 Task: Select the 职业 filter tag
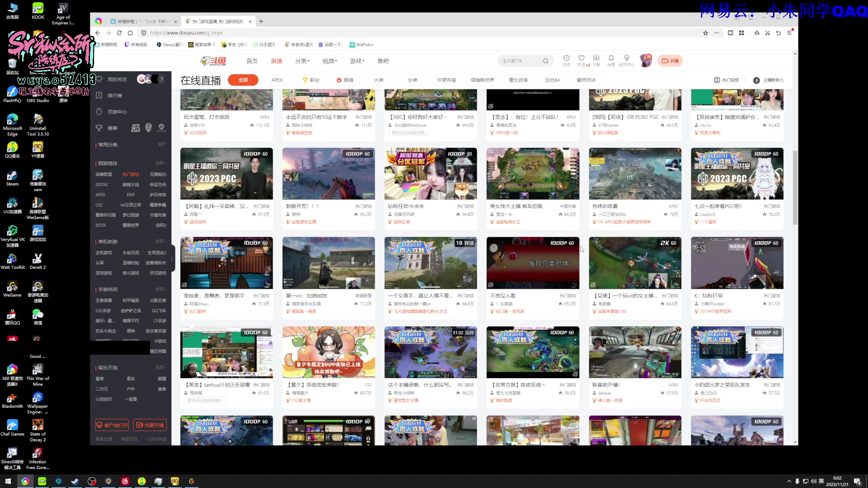point(311,80)
